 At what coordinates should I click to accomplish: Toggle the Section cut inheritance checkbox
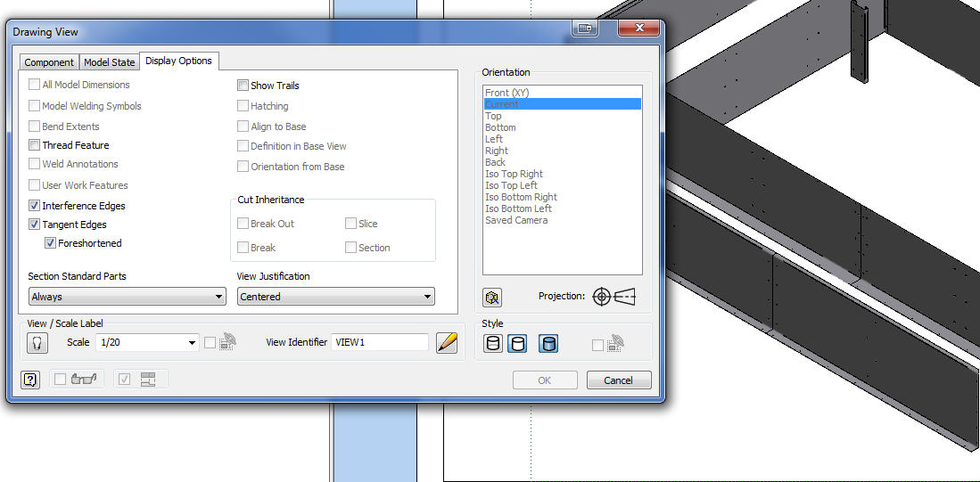tap(350, 248)
